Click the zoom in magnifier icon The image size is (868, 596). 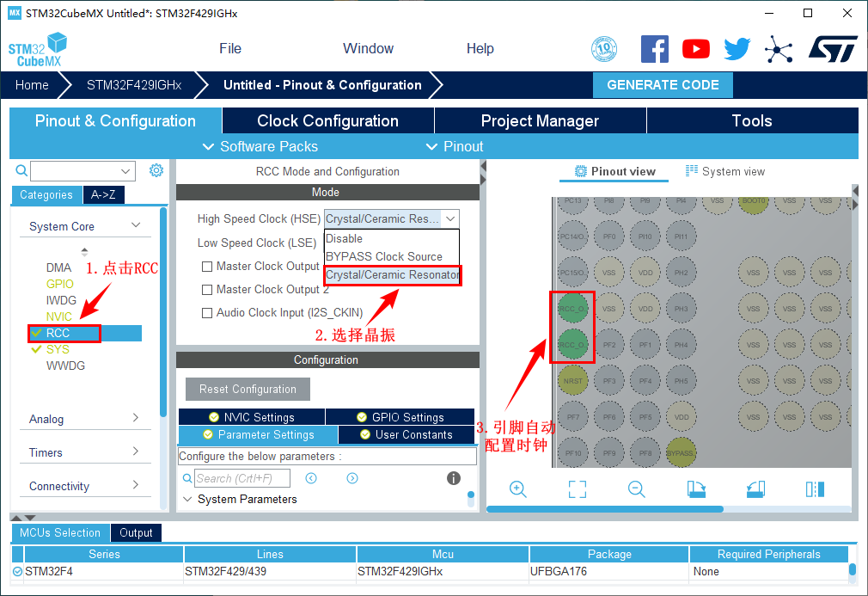[x=517, y=489]
